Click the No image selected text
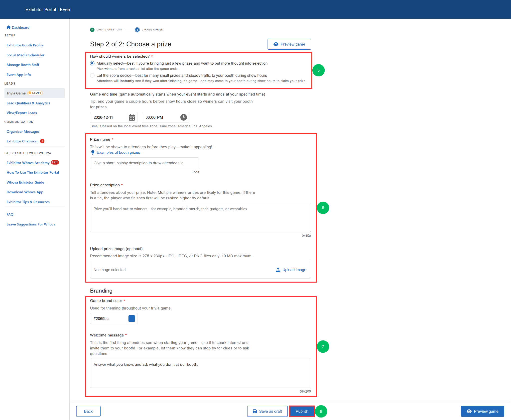Image resolution: width=511 pixels, height=420 pixels. pos(110,270)
